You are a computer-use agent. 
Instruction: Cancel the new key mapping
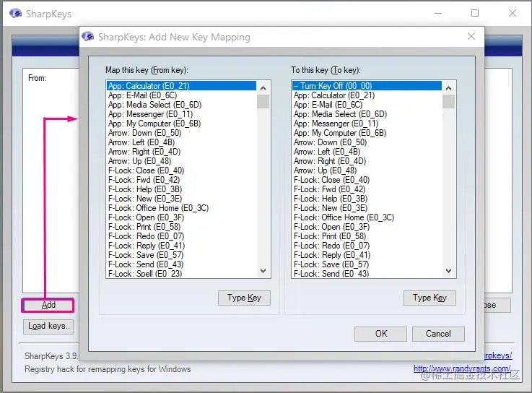tap(438, 334)
